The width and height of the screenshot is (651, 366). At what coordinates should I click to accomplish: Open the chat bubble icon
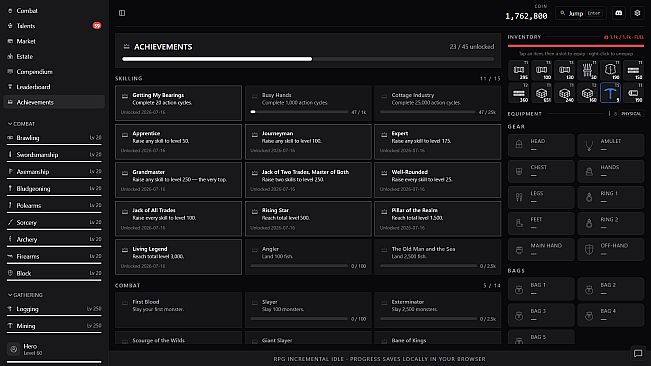tap(638, 353)
